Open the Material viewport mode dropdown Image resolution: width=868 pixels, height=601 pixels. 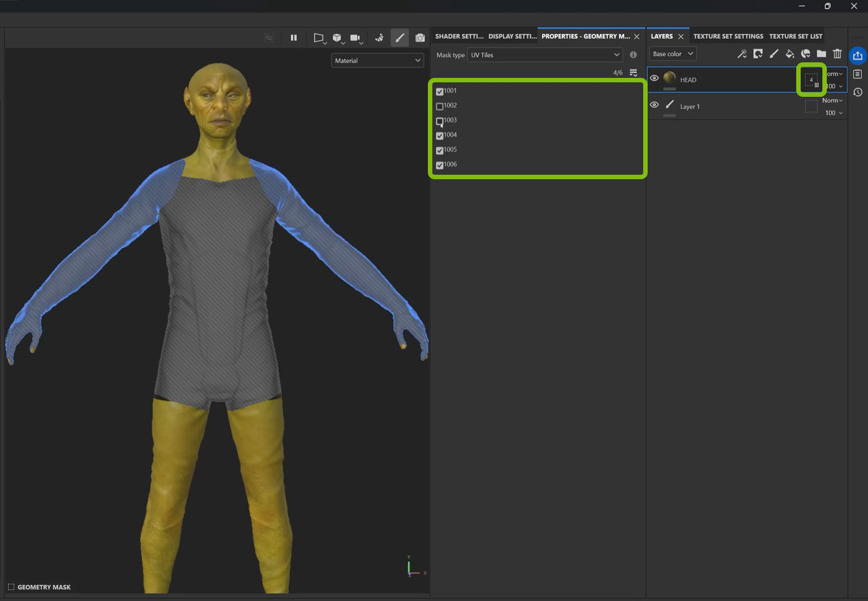coord(377,61)
